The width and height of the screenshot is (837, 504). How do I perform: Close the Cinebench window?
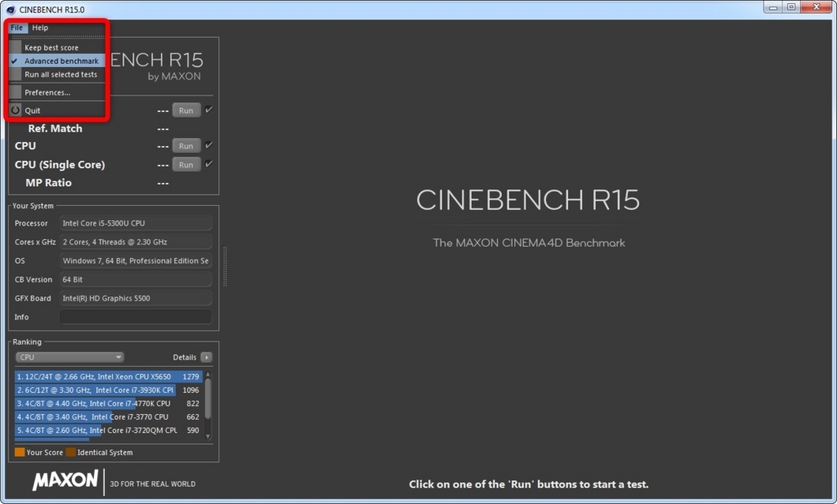[817, 7]
